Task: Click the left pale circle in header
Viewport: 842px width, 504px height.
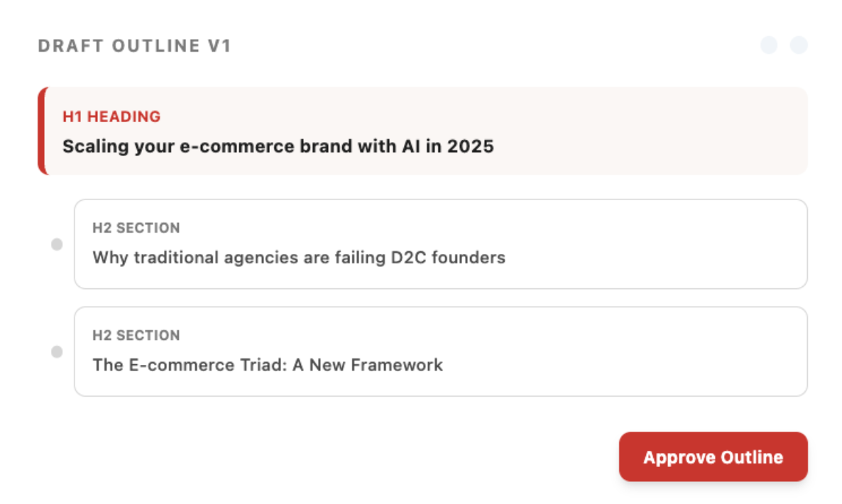Action: click(x=769, y=45)
